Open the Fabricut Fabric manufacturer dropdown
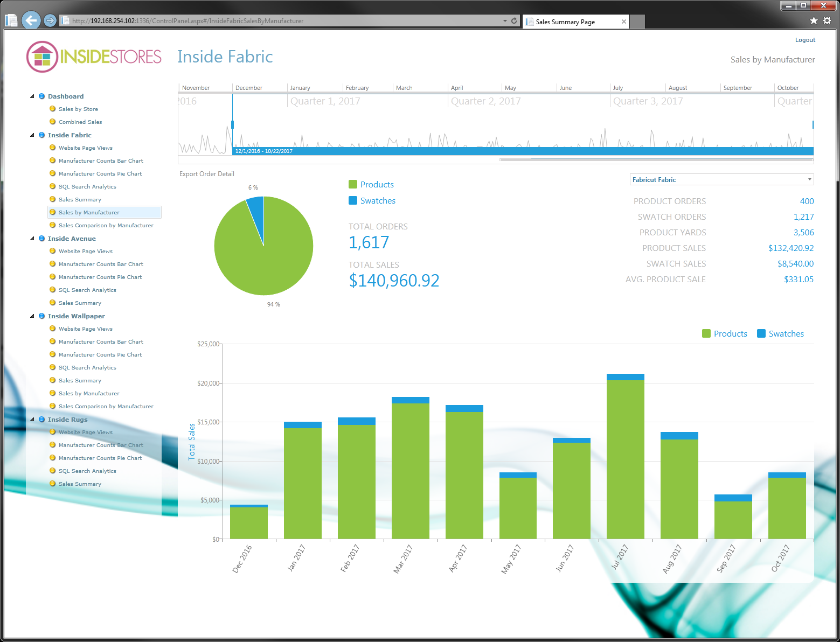The image size is (840, 642). pos(721,180)
